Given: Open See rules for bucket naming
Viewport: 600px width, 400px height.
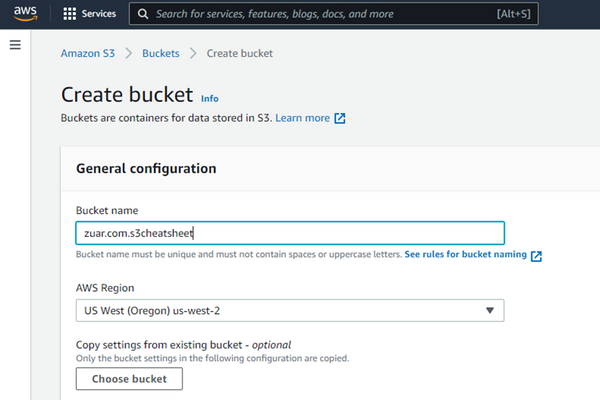Looking at the screenshot, I should click(x=465, y=256).
